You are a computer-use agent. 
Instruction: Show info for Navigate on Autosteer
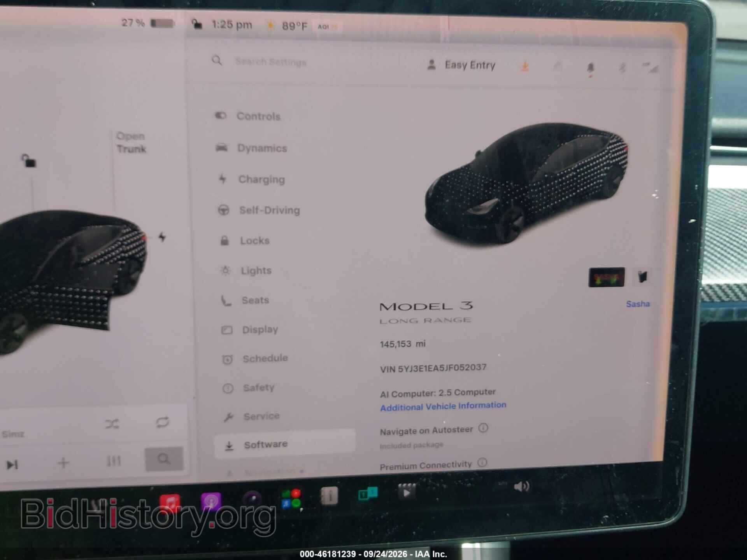coord(483,428)
